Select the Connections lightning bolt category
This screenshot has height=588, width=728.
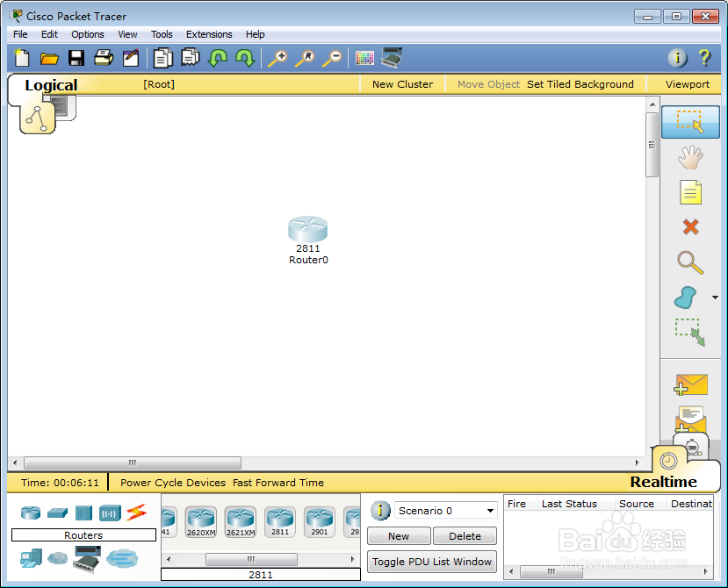(x=136, y=513)
